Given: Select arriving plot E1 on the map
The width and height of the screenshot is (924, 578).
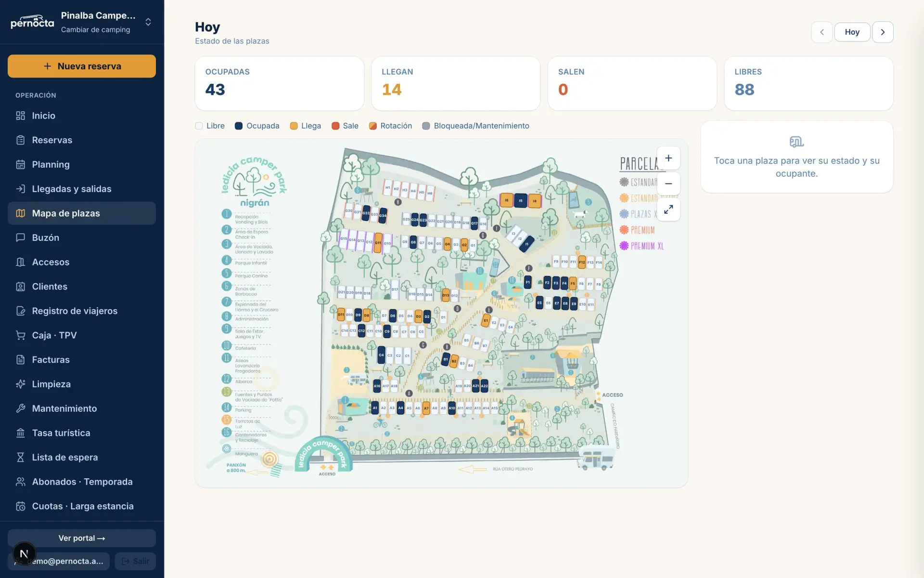Looking at the screenshot, I should tap(486, 320).
